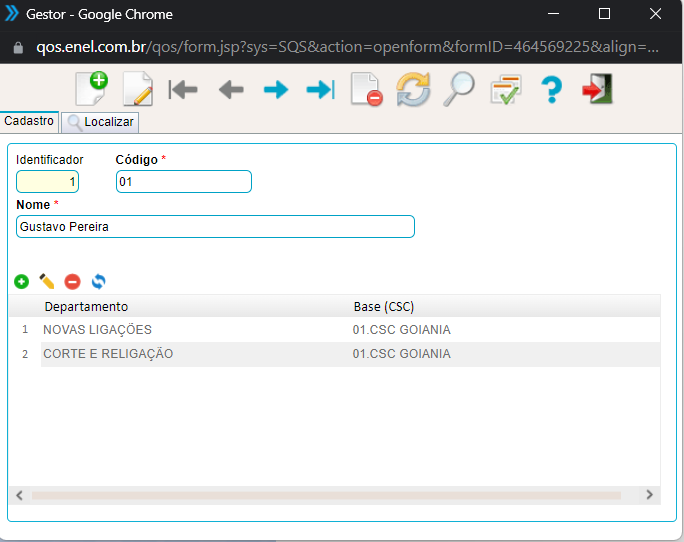
Task: Select the Cadastro tab
Action: [x=29, y=121]
